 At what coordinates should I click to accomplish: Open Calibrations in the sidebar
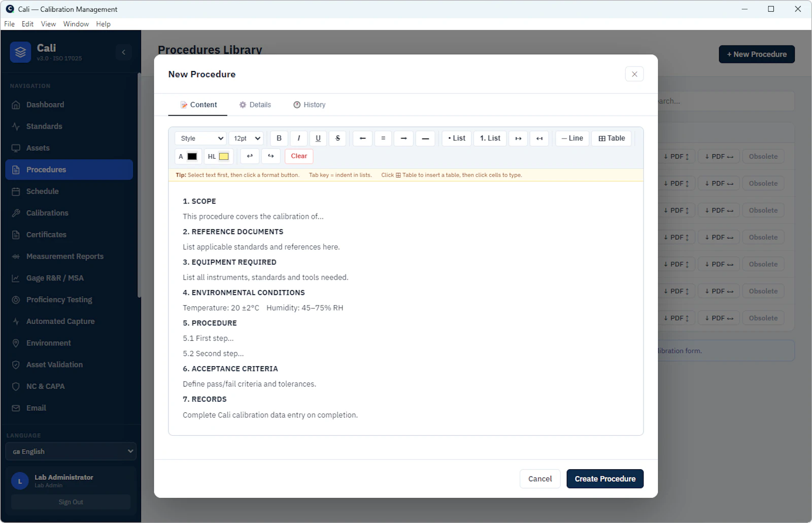click(x=69, y=213)
